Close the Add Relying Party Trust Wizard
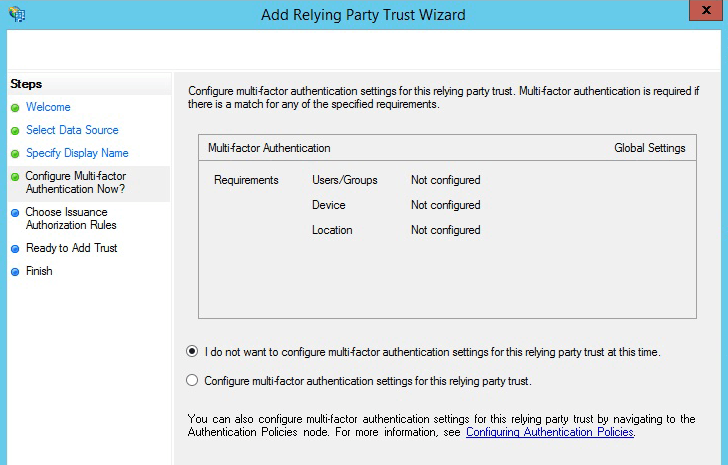728x465 pixels. click(706, 10)
